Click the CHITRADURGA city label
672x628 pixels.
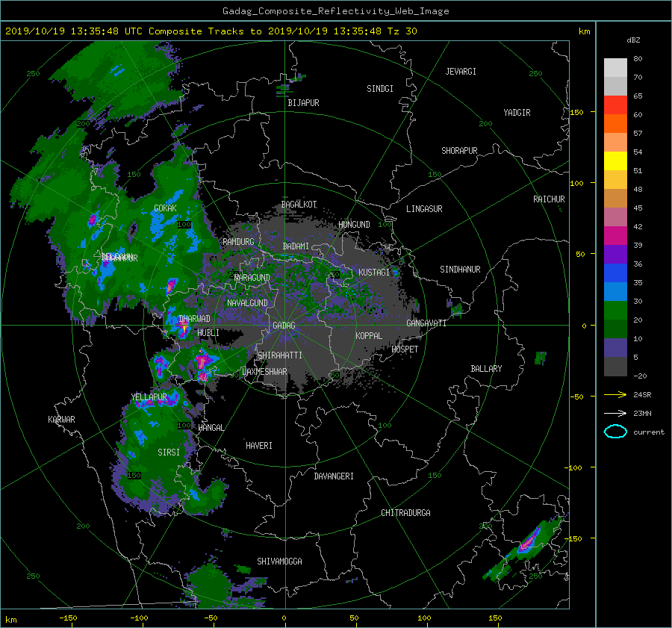pos(406,513)
